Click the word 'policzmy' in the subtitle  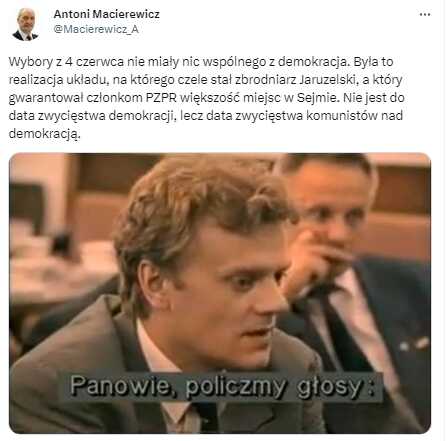(x=236, y=387)
